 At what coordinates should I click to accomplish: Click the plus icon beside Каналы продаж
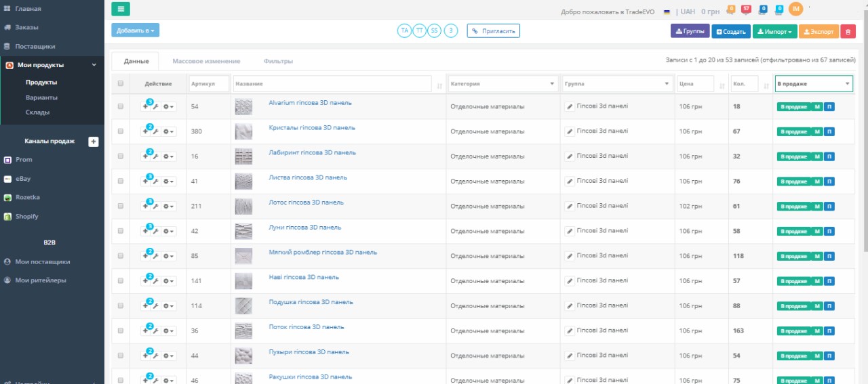[x=94, y=142]
